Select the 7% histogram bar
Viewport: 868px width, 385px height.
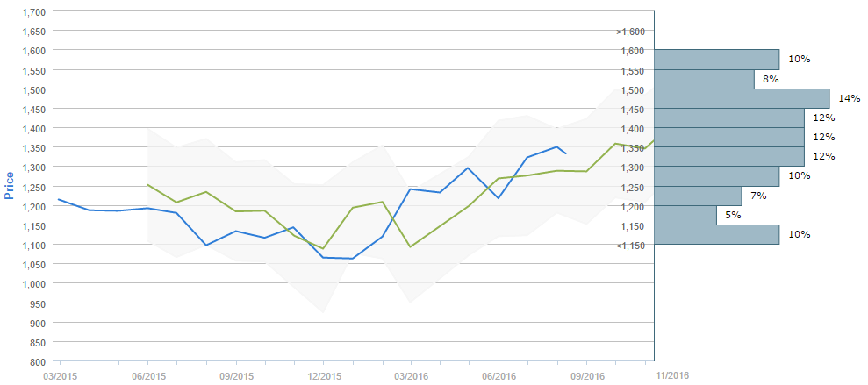pyautogui.click(x=698, y=196)
